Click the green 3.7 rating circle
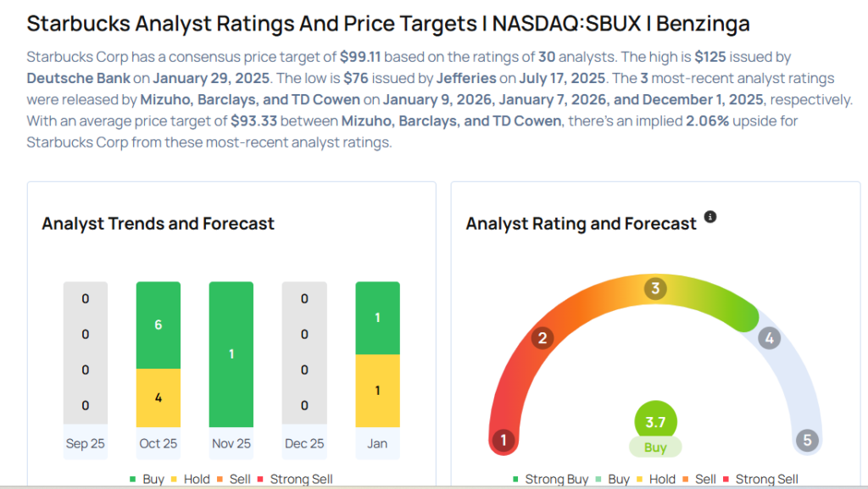Screen dimensions: 868x489 [x=655, y=422]
